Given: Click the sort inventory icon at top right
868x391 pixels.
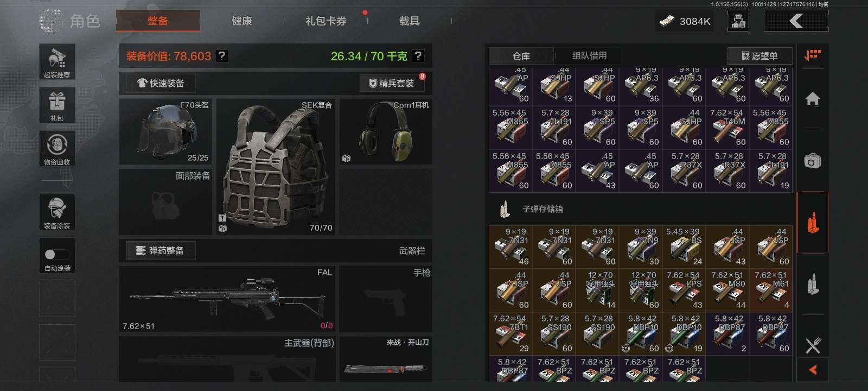Looking at the screenshot, I should point(812,55).
